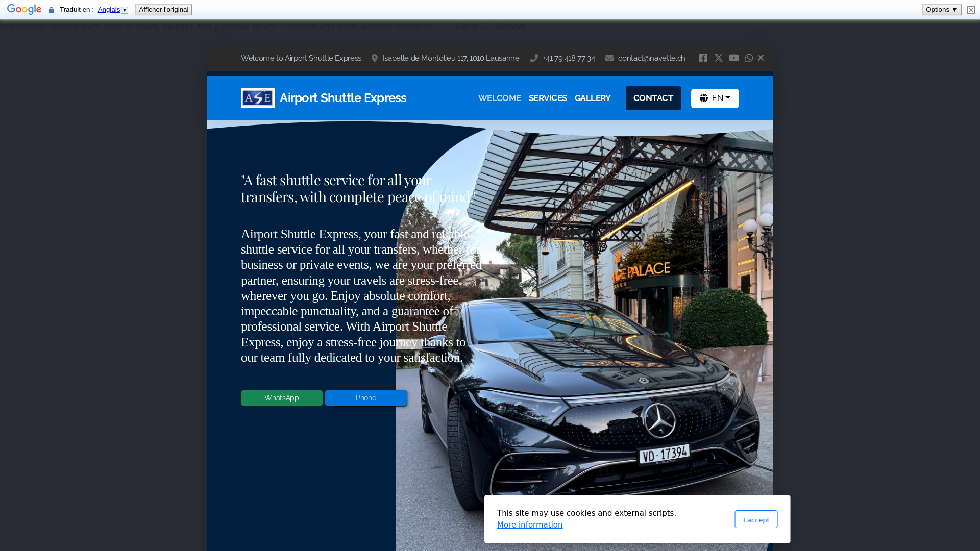The image size is (980, 551).
Task: Expand the EN language dropdown
Action: [x=715, y=98]
